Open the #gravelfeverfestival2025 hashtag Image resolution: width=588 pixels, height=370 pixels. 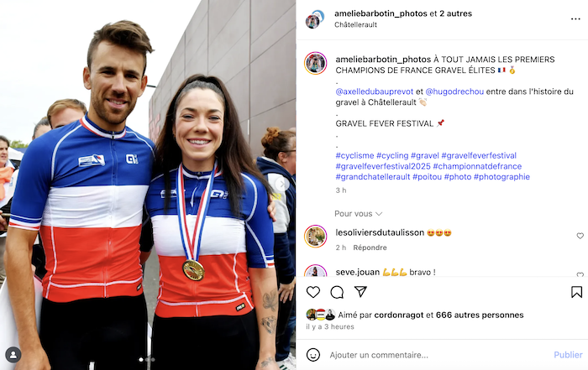pyautogui.click(x=383, y=166)
